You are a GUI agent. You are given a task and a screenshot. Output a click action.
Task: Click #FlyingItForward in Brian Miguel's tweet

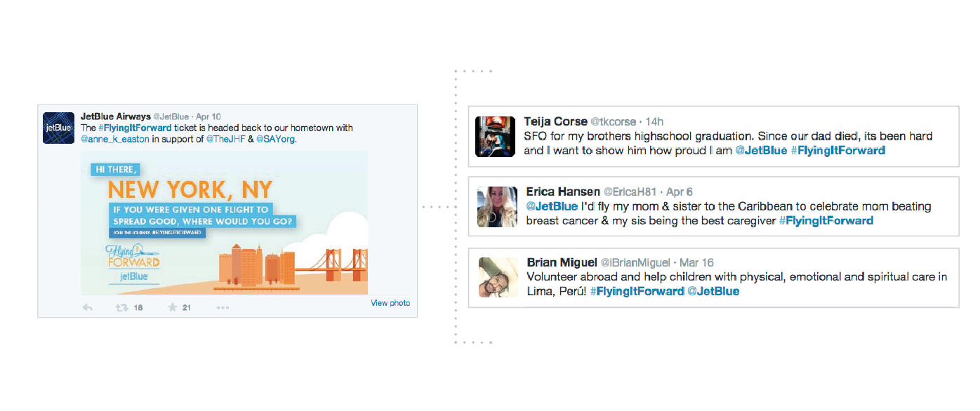pyautogui.click(x=637, y=290)
